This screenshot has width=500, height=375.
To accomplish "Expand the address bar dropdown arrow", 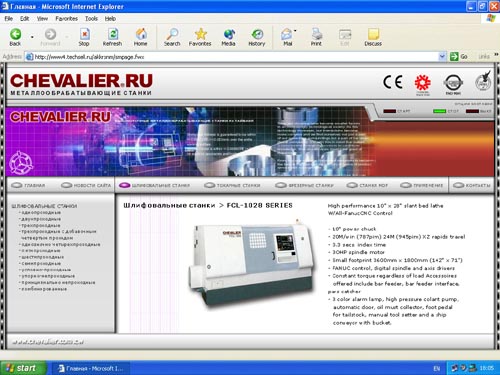I will pyautogui.click(x=442, y=57).
